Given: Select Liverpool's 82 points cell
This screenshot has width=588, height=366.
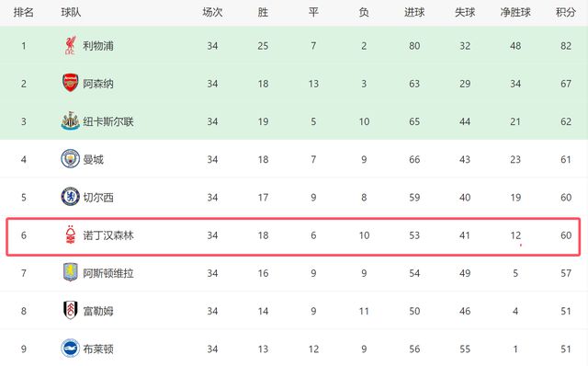Looking at the screenshot, I should (x=566, y=46).
